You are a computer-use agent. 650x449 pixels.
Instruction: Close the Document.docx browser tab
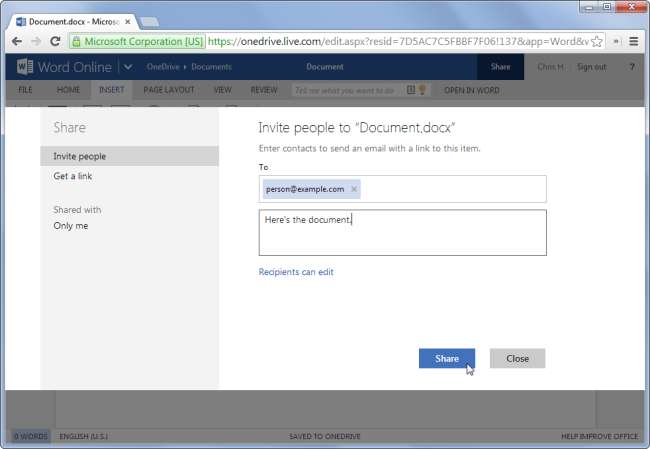pyautogui.click(x=128, y=22)
